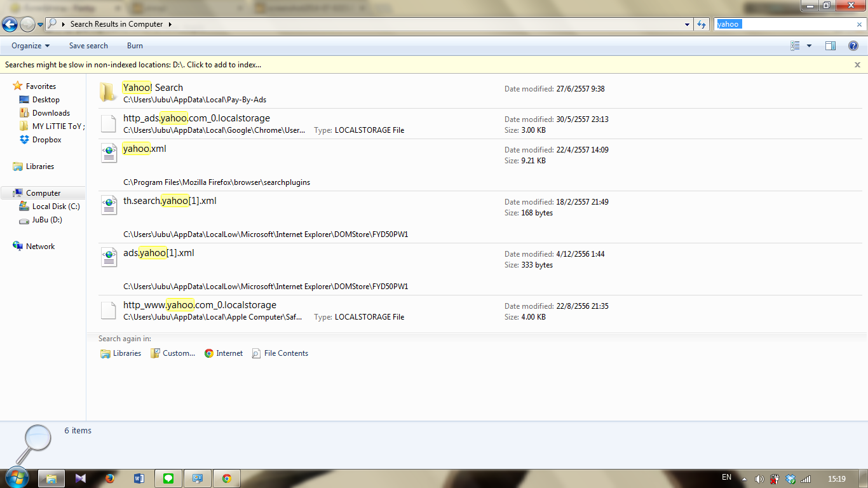Click the date modified 27/6/2557 9:38
The height and width of the screenshot is (488, 868).
pyautogui.click(x=555, y=89)
